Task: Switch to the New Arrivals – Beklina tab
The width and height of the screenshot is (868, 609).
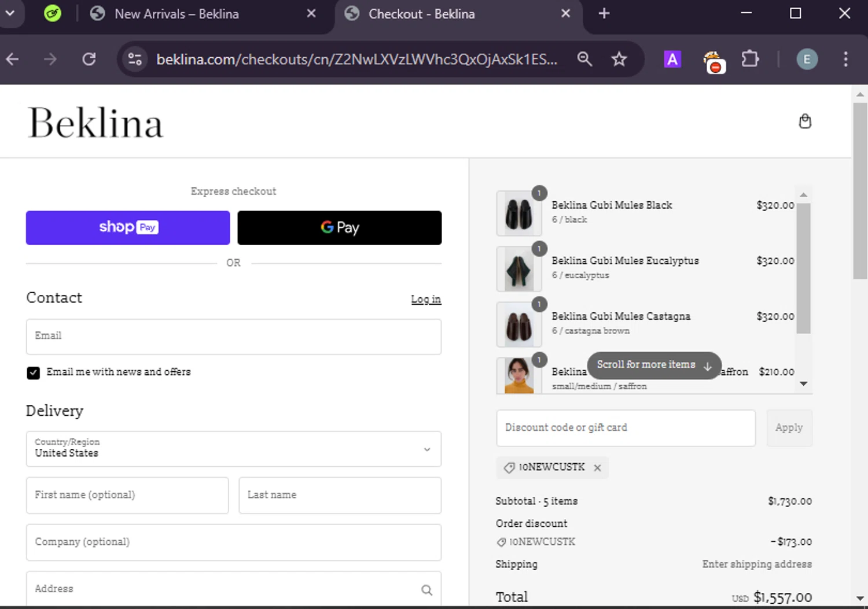Action: [x=176, y=14]
